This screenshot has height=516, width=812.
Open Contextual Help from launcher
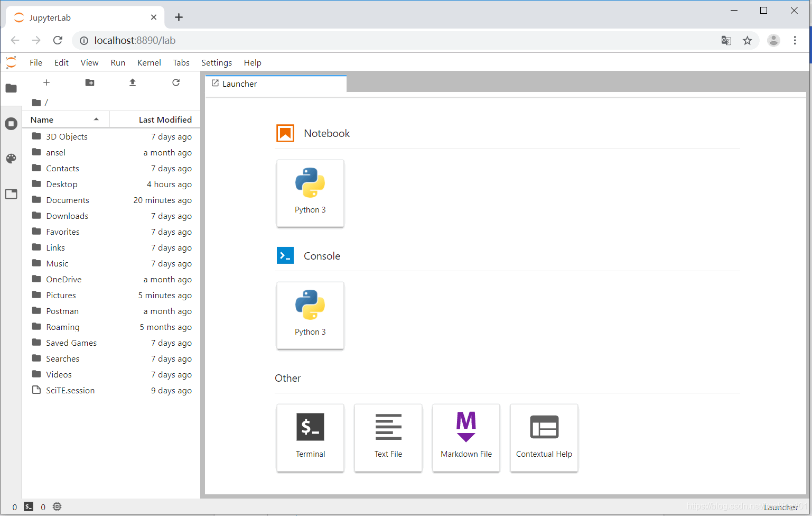coord(544,438)
